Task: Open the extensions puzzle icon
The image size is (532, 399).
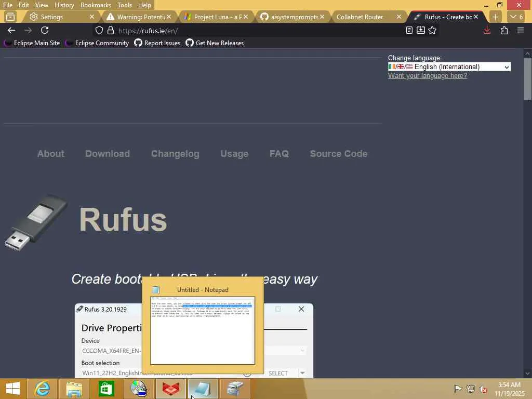Action: tap(504, 31)
